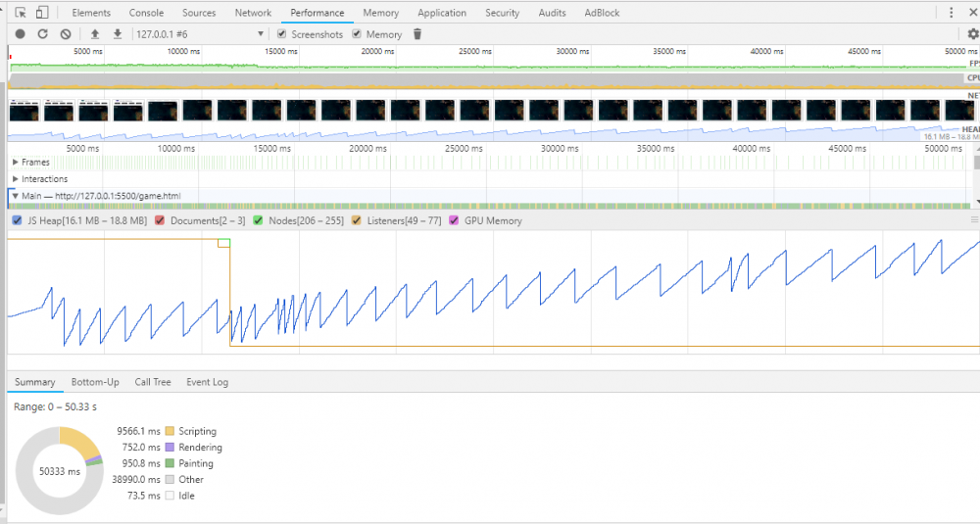This screenshot has width=980, height=524.
Task: Toggle the device toolbar icon
Action: 42,13
